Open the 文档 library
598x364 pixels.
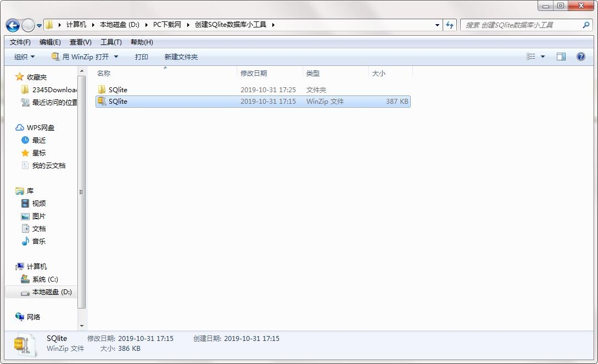click(x=39, y=229)
